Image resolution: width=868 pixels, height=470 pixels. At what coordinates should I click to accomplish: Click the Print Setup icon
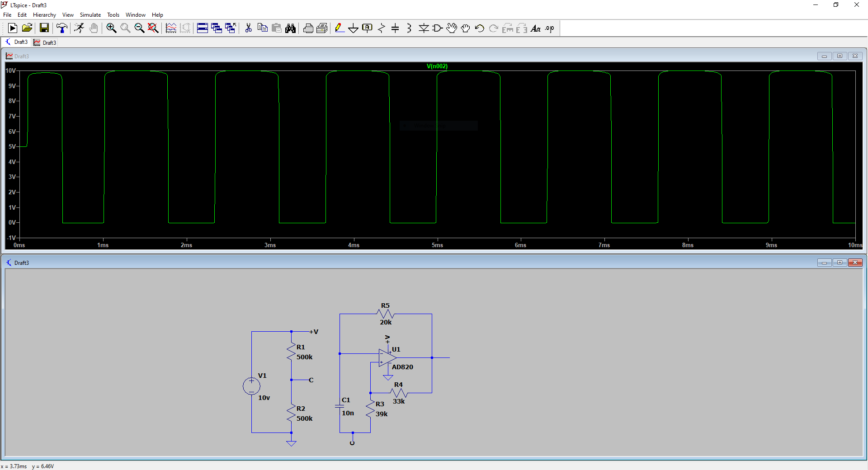(x=322, y=28)
